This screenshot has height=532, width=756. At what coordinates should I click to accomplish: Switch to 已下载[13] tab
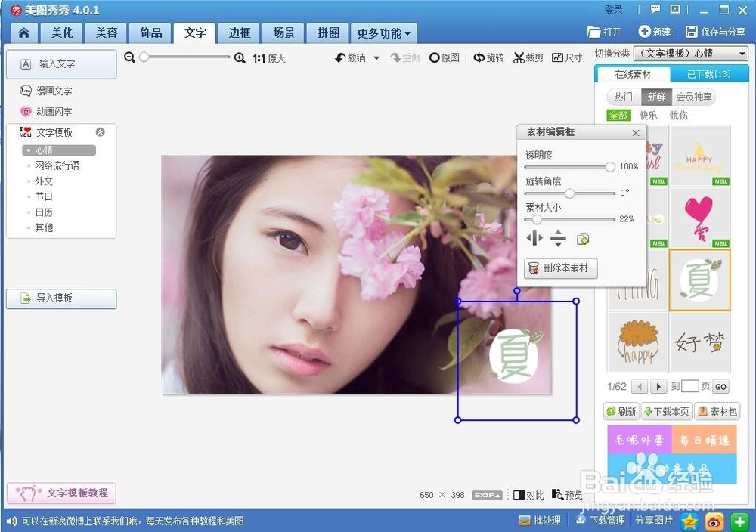709,74
